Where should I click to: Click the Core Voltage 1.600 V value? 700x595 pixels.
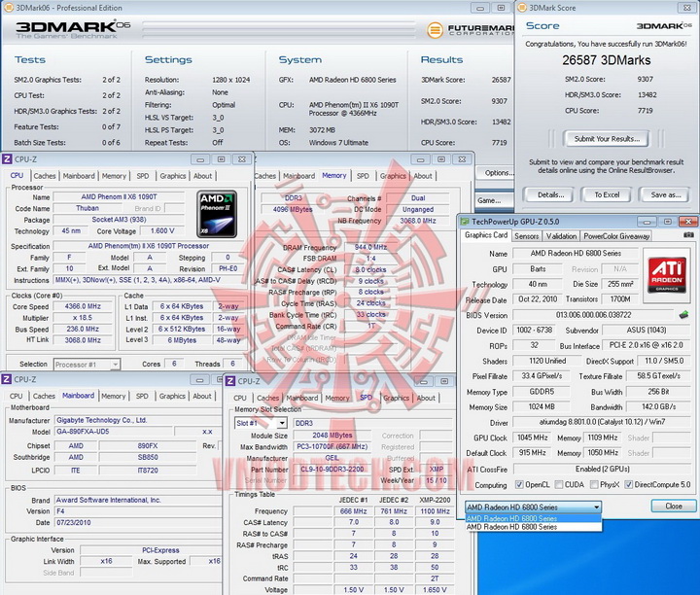point(162,230)
